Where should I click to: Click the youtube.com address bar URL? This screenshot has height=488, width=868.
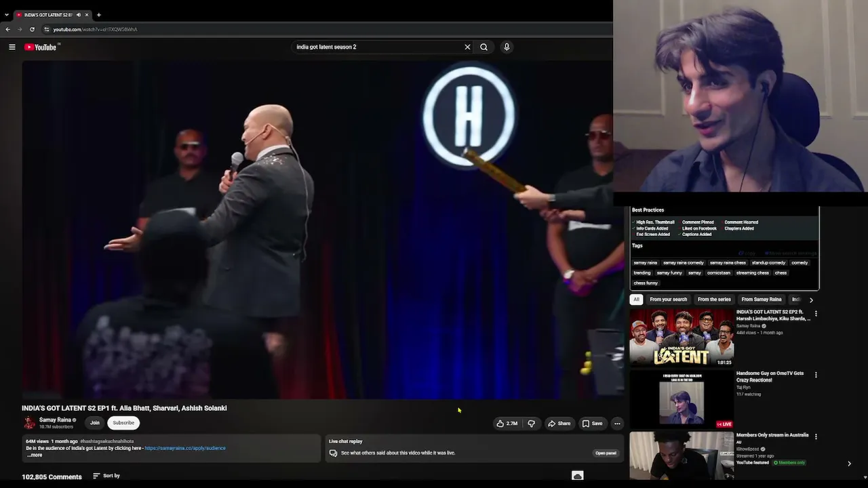(95, 29)
